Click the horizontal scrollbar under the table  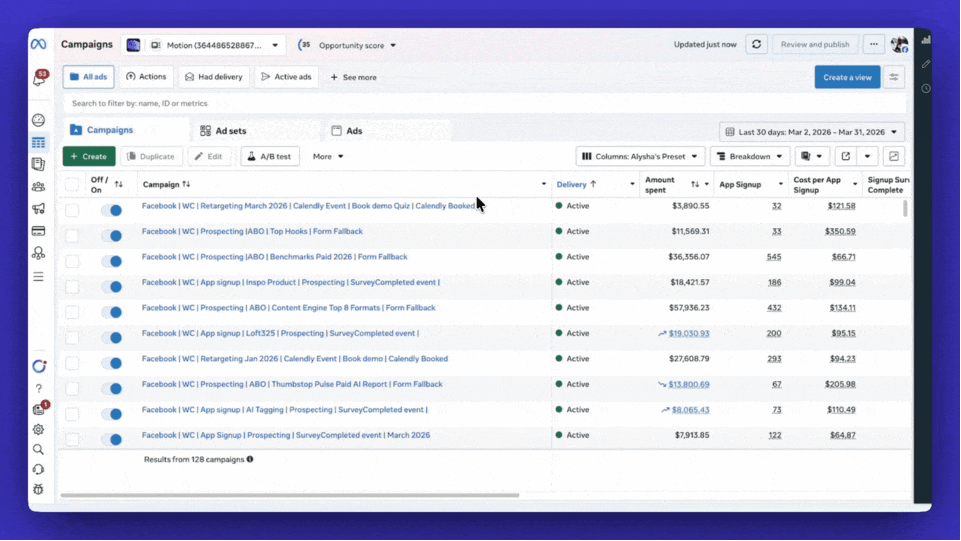pyautogui.click(x=289, y=495)
